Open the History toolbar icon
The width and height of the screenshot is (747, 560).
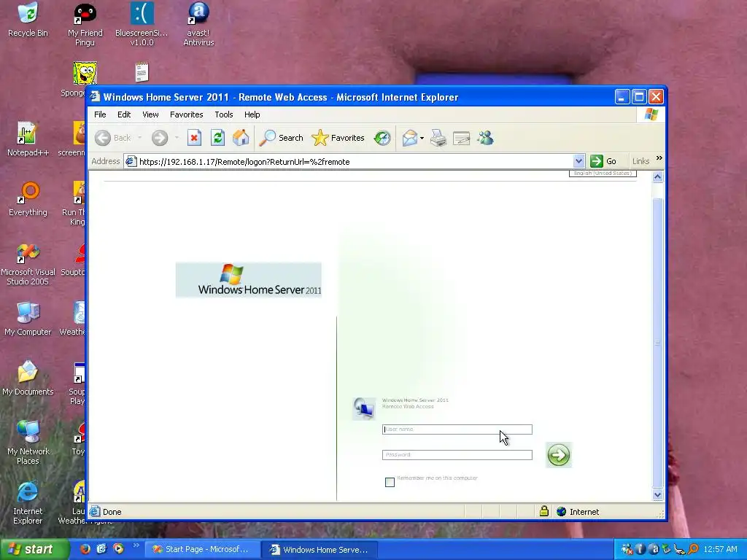[x=382, y=138]
